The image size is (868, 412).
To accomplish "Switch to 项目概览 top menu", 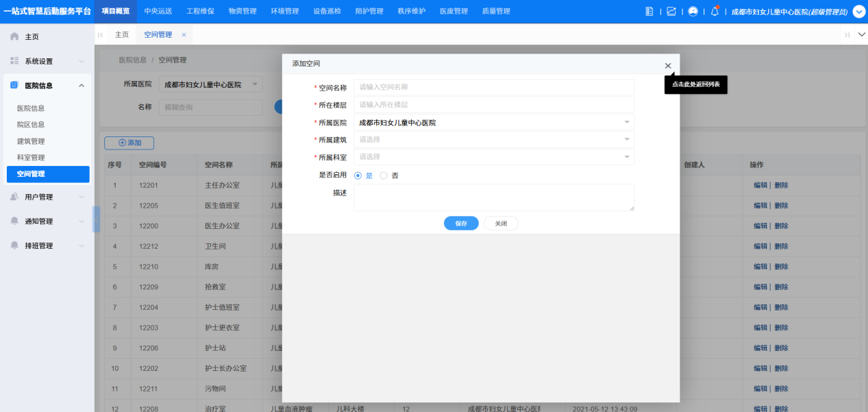I will coord(115,12).
